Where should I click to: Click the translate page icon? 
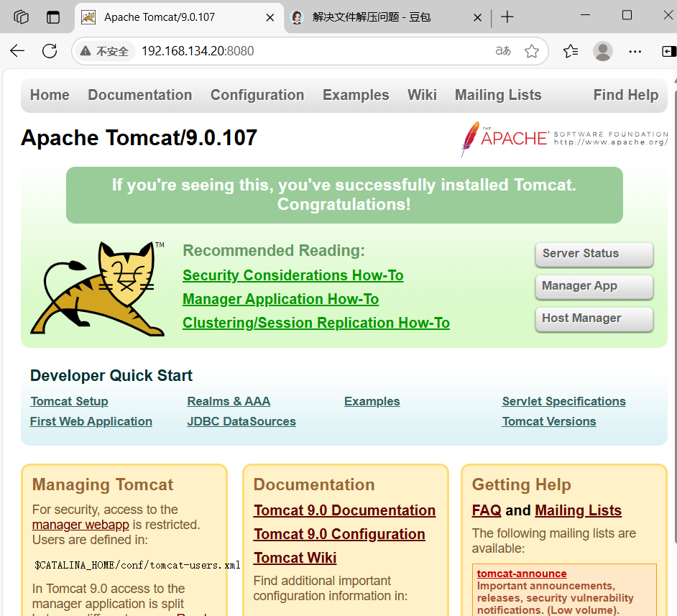click(503, 51)
